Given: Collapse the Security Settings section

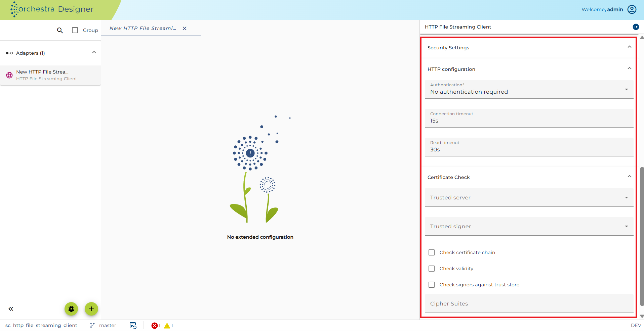Looking at the screenshot, I should [630, 47].
